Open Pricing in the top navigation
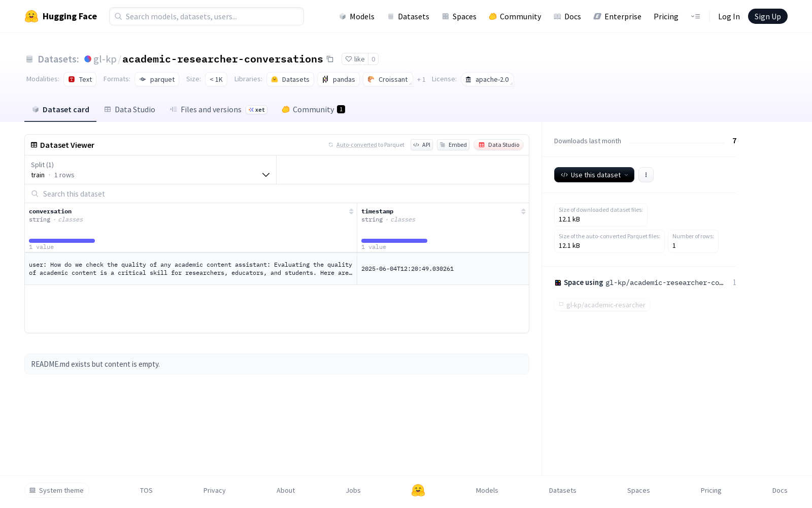Viewport: 812px width, 508px height. tap(666, 16)
